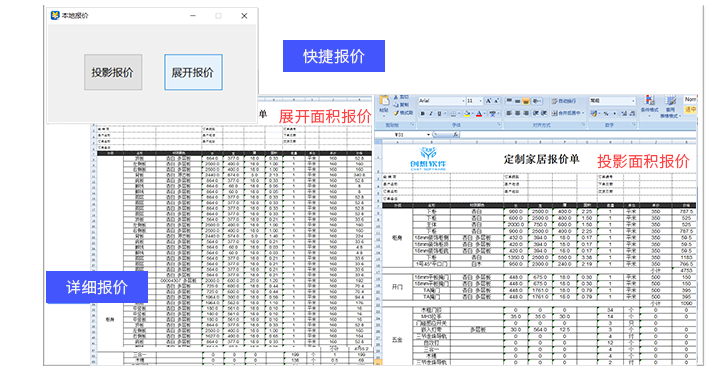Click the Increase Font Size icon
Viewport: 707px width, 366px height.
pos(488,101)
